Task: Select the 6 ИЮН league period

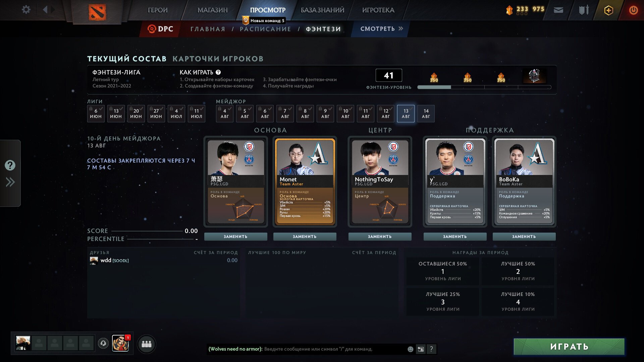Action: pos(96,113)
